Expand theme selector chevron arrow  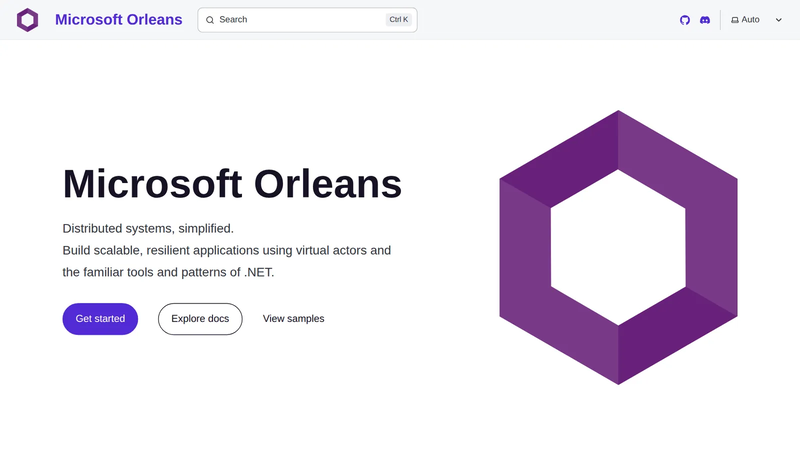[x=779, y=20]
